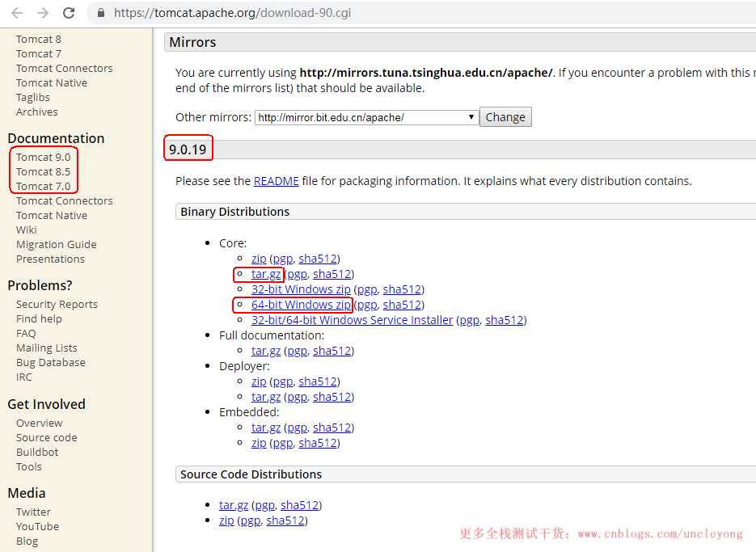
Task: Download Source Code zip
Action: [226, 520]
